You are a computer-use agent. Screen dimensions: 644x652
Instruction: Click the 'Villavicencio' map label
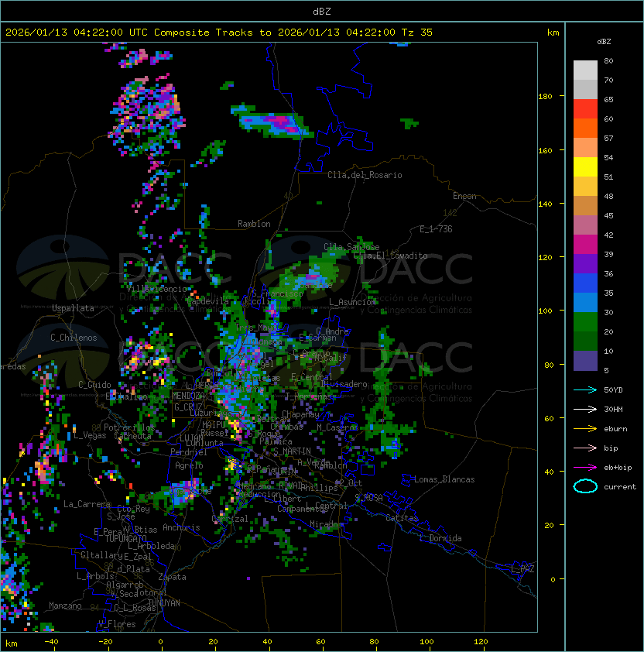(157, 289)
